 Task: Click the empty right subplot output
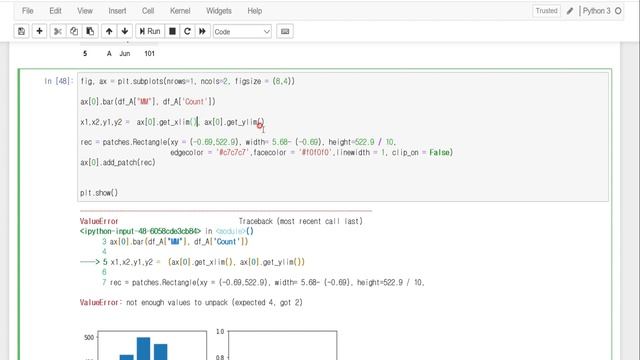282,345
